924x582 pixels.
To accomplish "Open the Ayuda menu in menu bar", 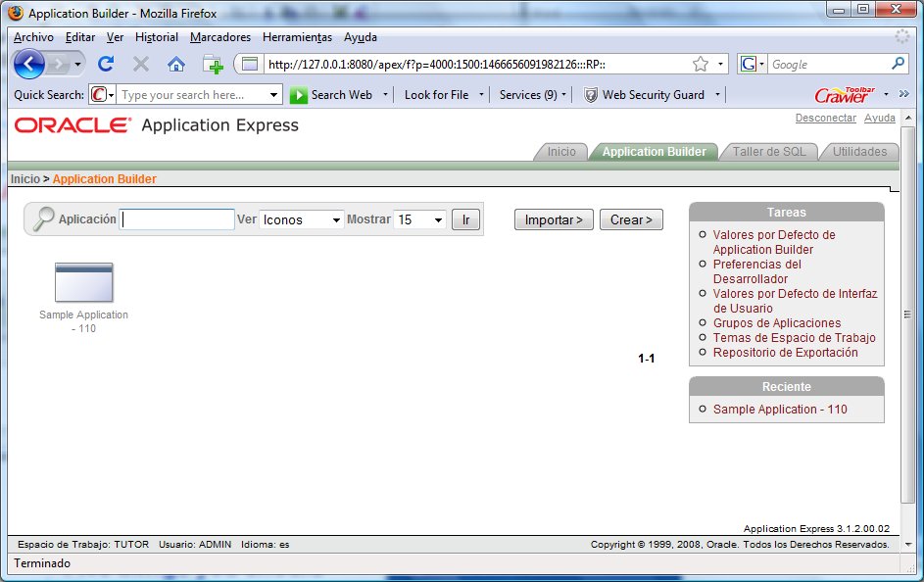I will [360, 37].
